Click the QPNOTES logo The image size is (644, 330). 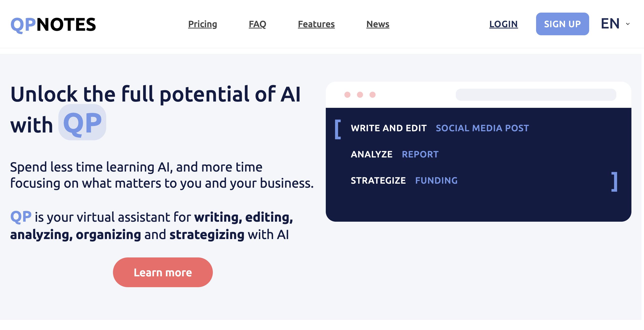point(53,25)
